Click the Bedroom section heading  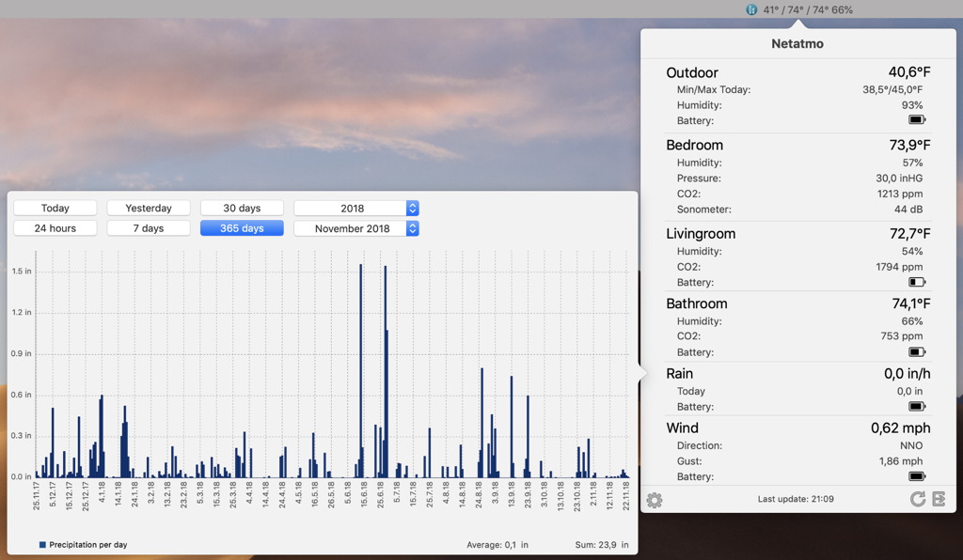(695, 145)
